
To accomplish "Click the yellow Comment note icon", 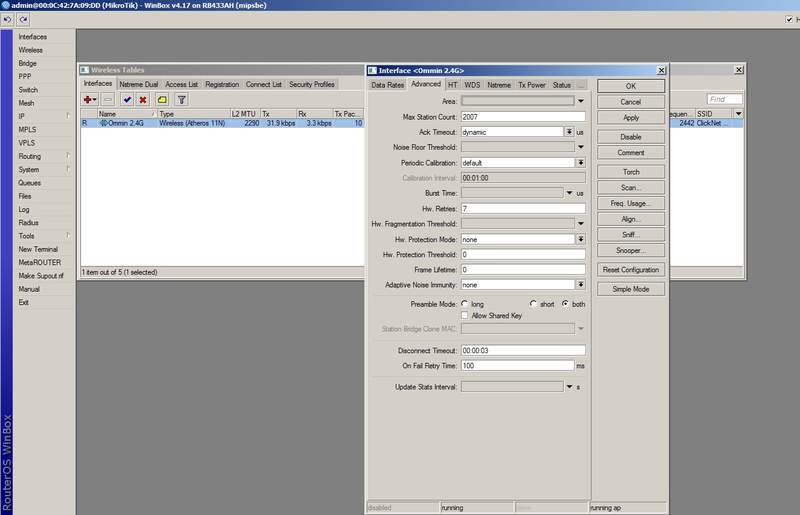I will [161, 100].
